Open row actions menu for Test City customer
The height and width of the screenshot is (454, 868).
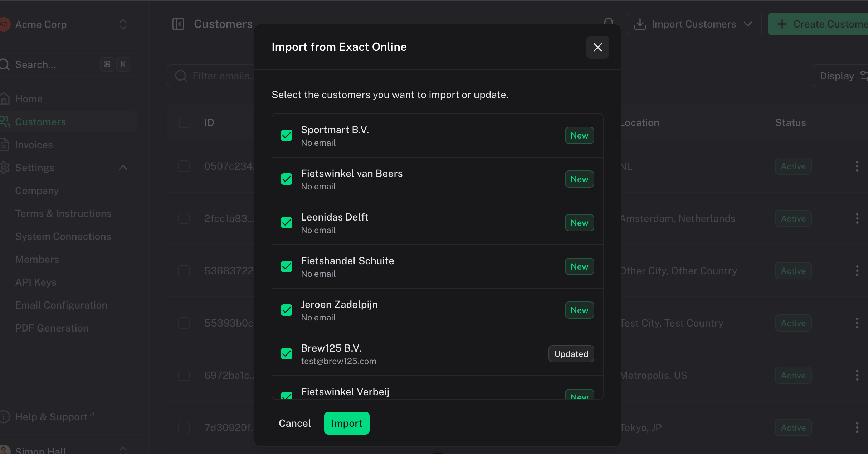pyautogui.click(x=857, y=323)
